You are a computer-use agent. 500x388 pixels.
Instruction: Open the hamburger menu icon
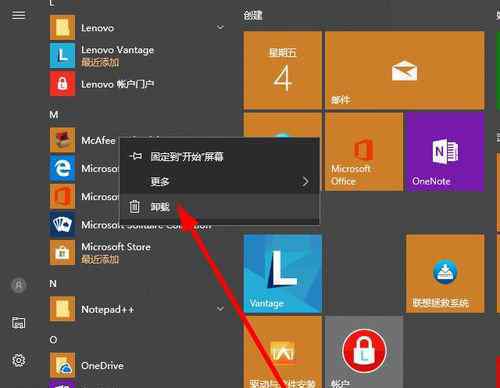click(18, 15)
